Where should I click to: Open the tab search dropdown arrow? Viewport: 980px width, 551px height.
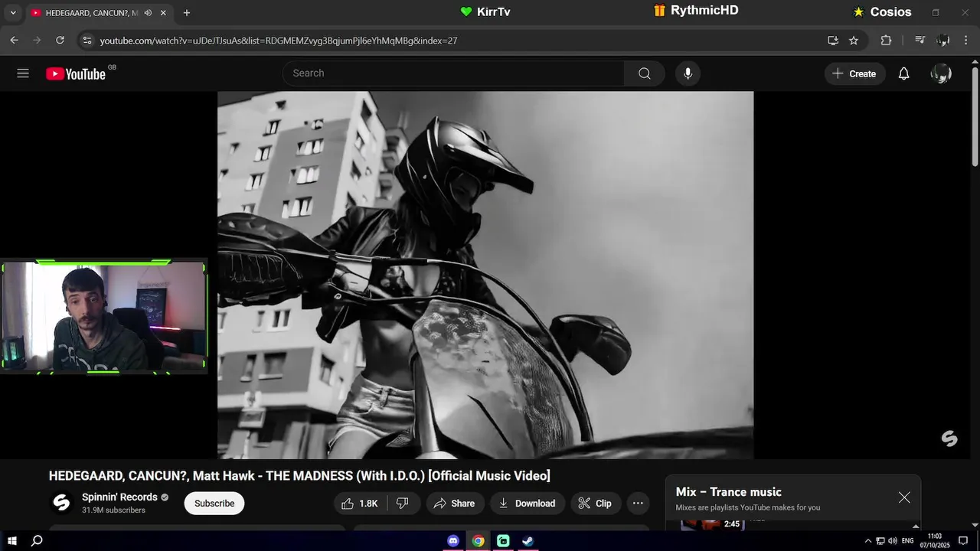(13, 13)
